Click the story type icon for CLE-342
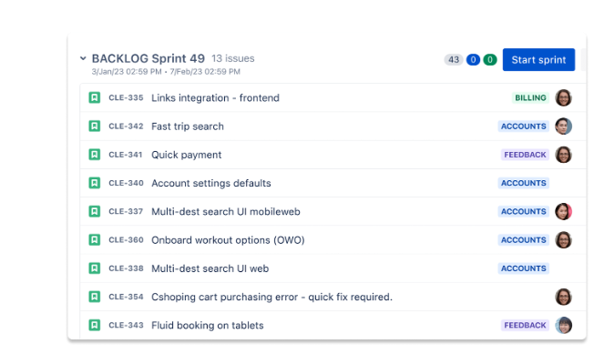Screen dimensions: 604x364 click(x=95, y=126)
